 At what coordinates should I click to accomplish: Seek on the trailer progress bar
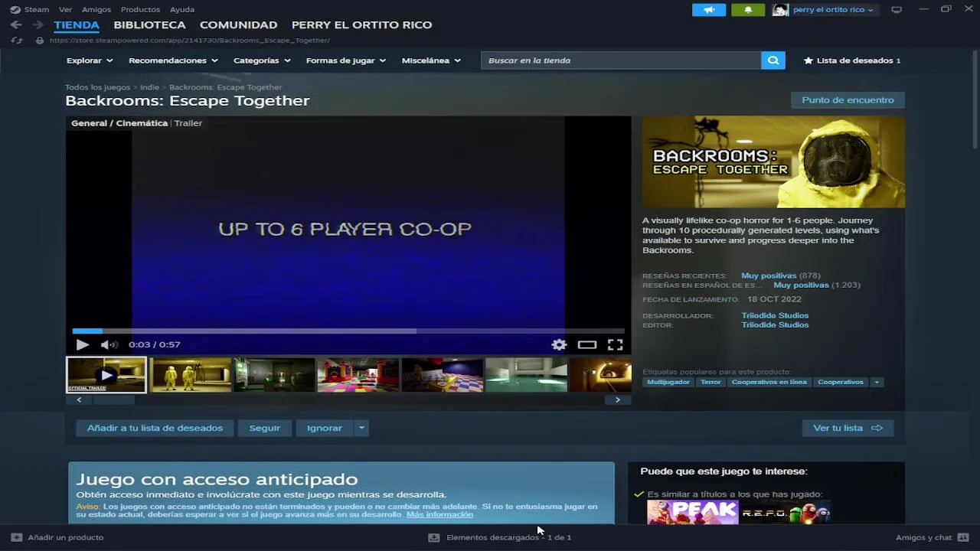[x=348, y=331]
